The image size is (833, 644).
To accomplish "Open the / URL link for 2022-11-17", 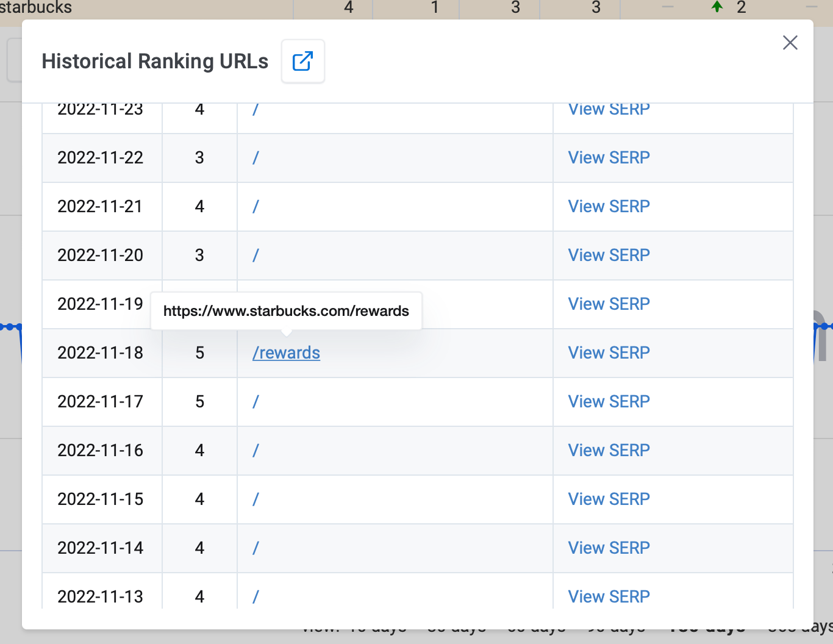I will (256, 401).
